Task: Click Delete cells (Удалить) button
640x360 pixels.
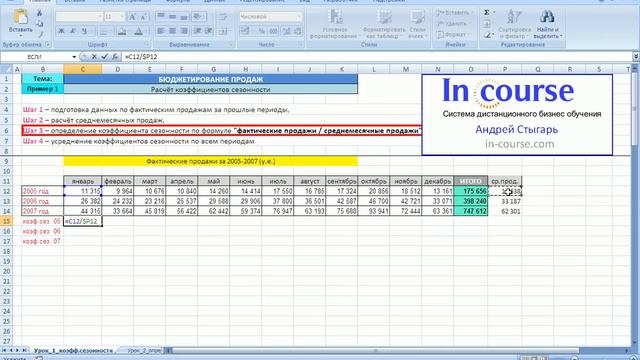Action: [x=452, y=24]
